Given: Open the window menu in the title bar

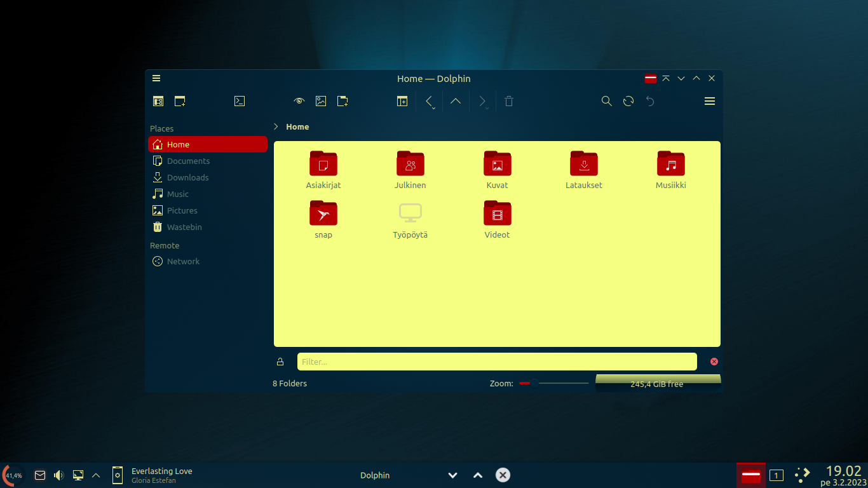Looking at the screenshot, I should pyautogui.click(x=156, y=79).
